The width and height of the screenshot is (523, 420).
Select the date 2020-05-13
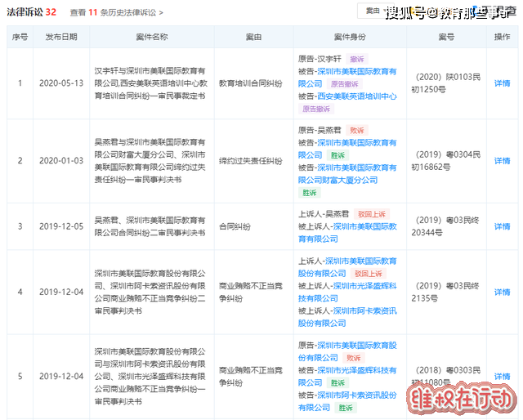coord(61,83)
